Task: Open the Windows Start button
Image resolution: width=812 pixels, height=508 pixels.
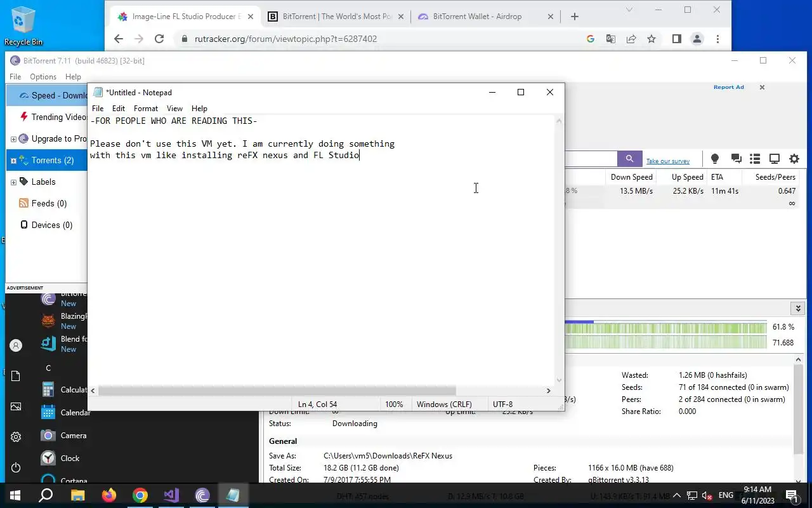Action: (15, 495)
